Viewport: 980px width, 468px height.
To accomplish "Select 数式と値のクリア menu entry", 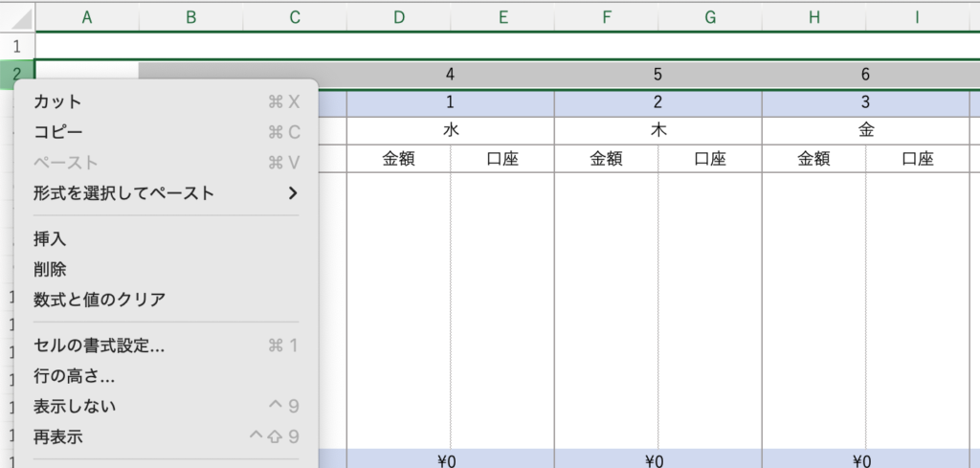I will point(100,300).
